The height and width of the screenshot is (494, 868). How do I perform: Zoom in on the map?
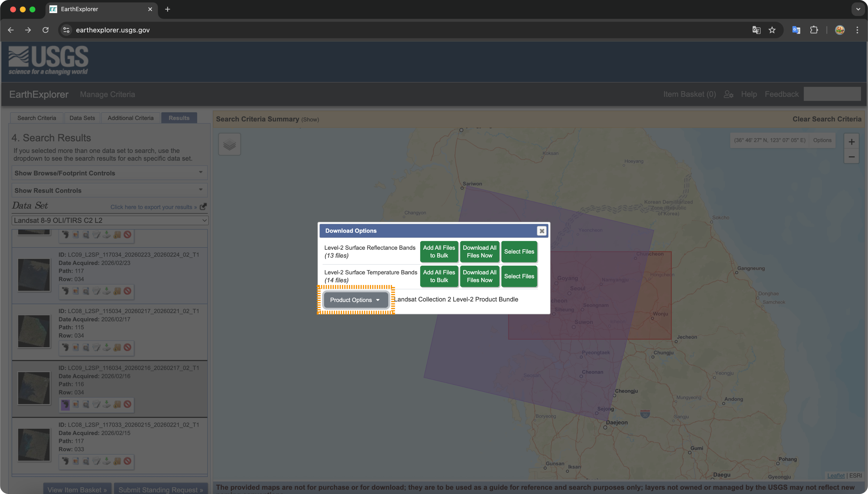tap(851, 142)
